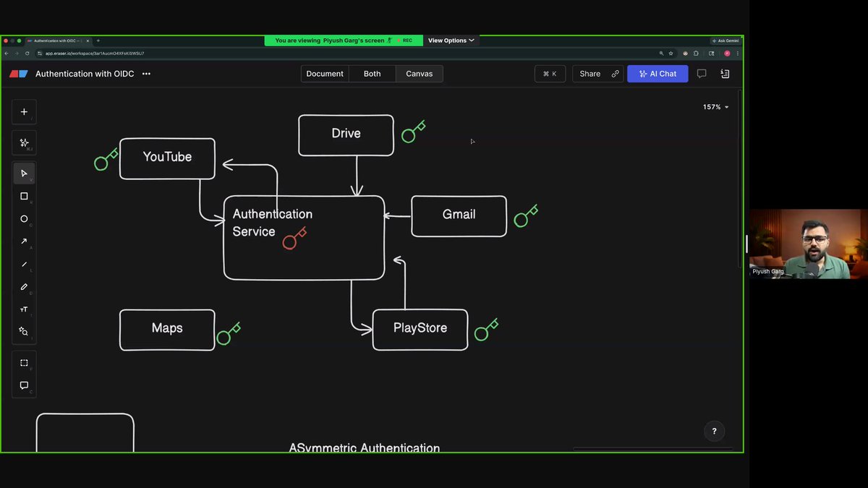Activate the Pen drawing tool
Viewport: 868px width, 488px height.
(24, 287)
